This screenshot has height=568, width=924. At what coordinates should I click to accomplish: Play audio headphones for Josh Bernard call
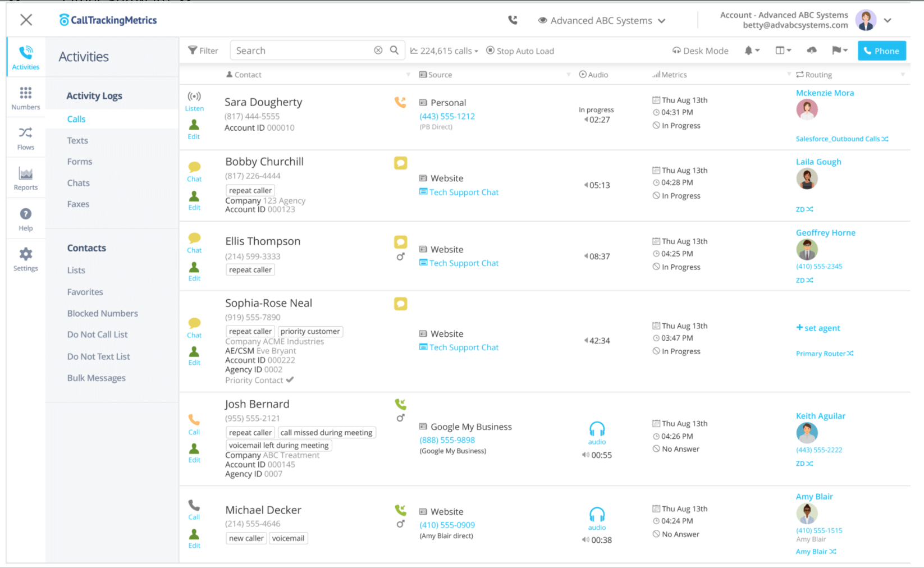click(597, 430)
